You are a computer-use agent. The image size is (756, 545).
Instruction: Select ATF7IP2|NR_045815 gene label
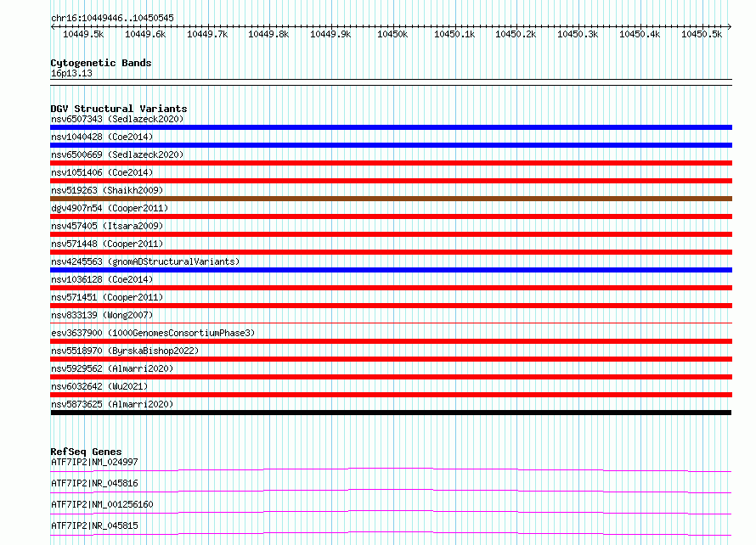(94, 525)
